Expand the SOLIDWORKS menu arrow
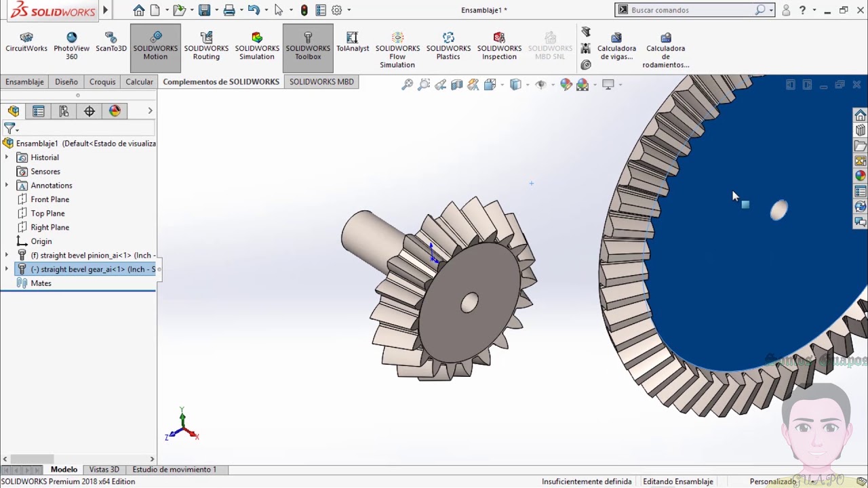868x488 pixels. click(105, 10)
